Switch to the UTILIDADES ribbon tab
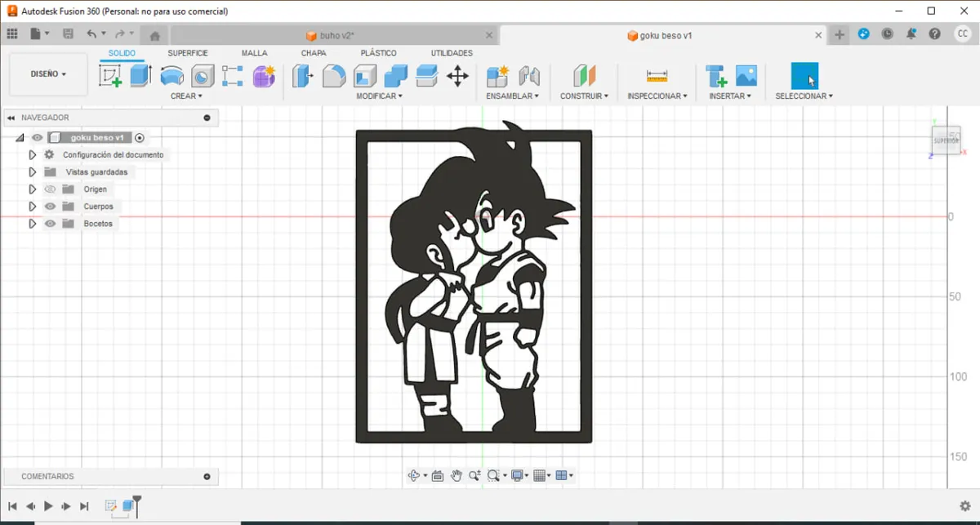This screenshot has width=980, height=525. pos(452,53)
